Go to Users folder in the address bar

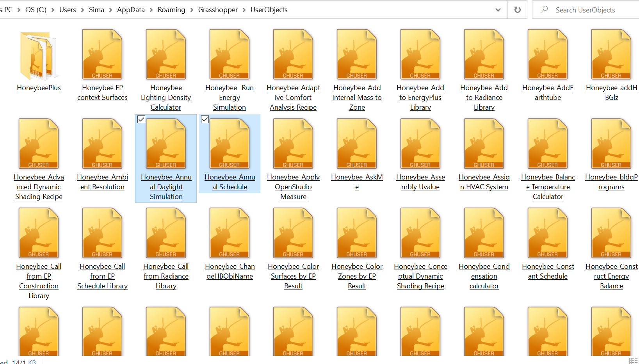tap(68, 10)
